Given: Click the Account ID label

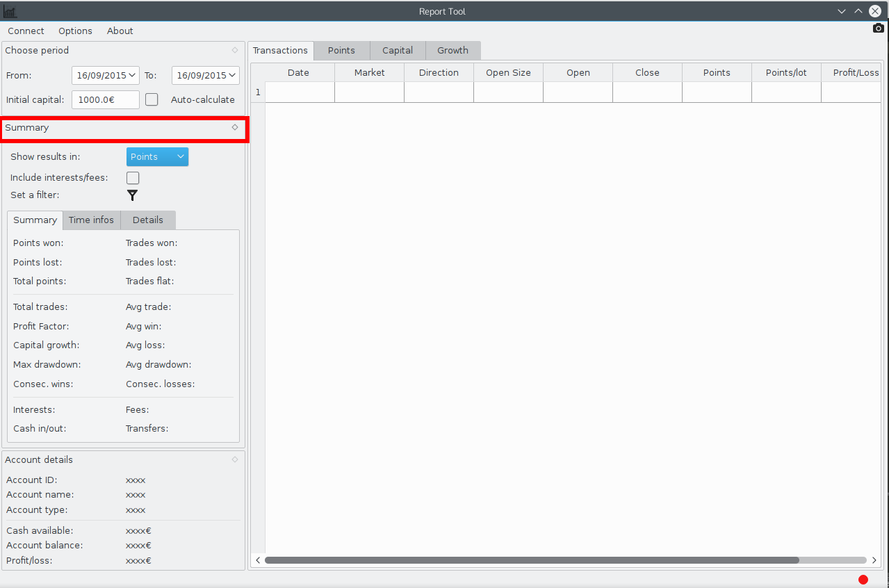Looking at the screenshot, I should 31,480.
